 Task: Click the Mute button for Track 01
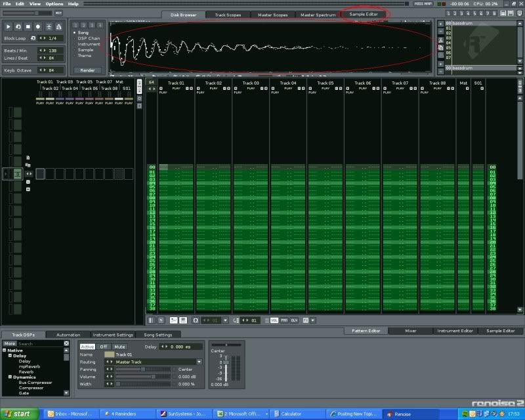pos(119,346)
